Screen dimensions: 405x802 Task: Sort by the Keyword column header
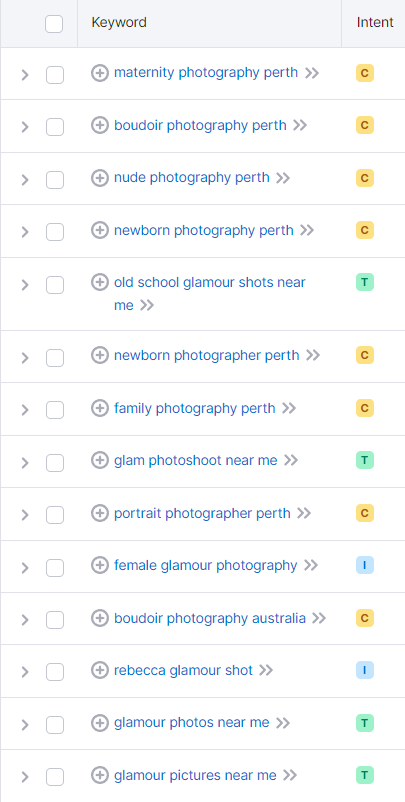click(x=119, y=23)
